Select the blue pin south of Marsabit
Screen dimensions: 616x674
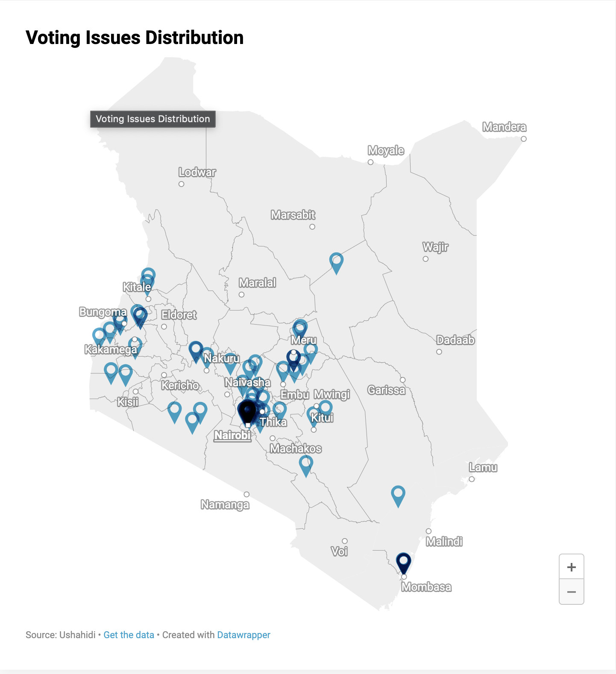tap(336, 263)
